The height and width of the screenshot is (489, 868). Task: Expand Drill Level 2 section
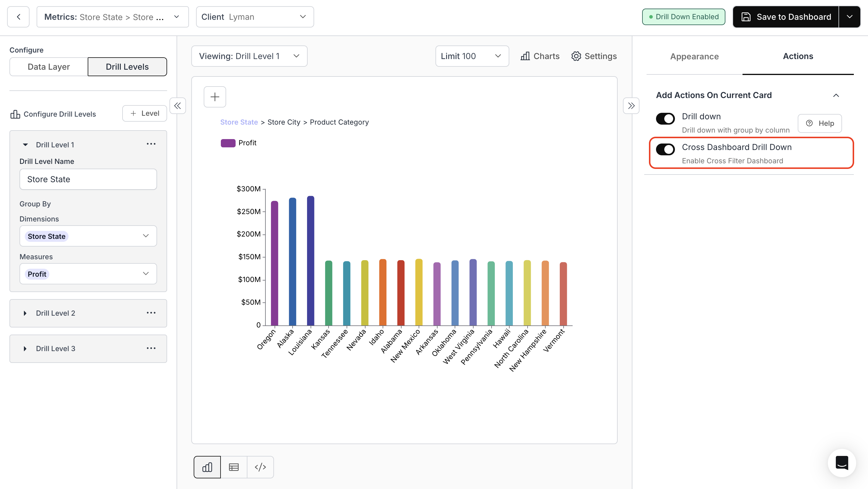tap(25, 313)
